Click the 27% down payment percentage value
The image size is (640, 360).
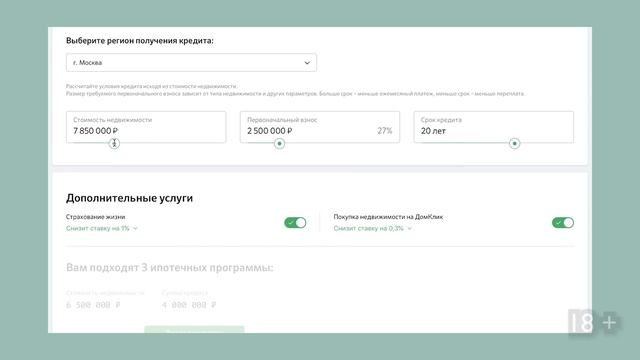pos(384,131)
